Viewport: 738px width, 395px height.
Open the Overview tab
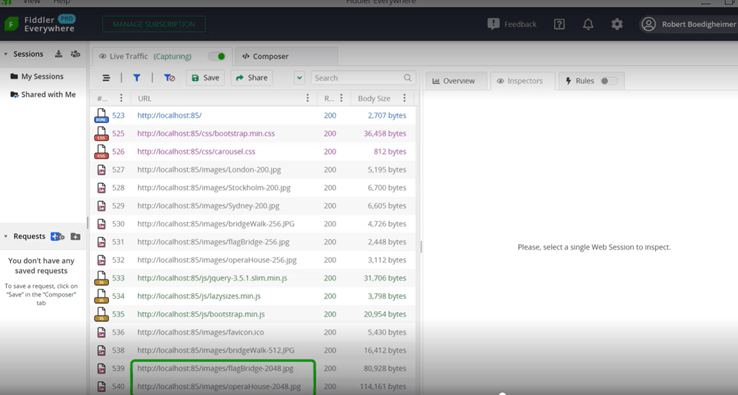pos(454,81)
